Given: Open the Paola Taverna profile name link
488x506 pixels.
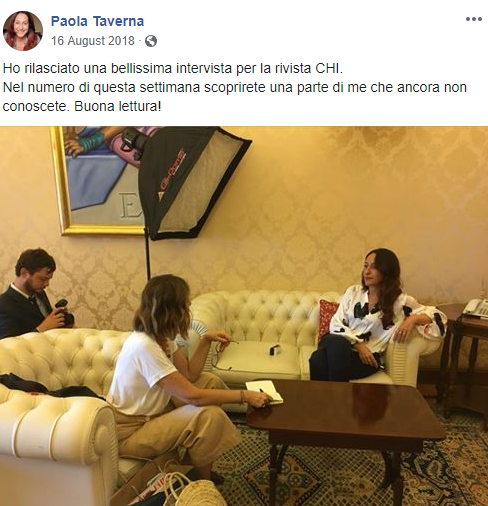Looking at the screenshot, I should click(97, 21).
